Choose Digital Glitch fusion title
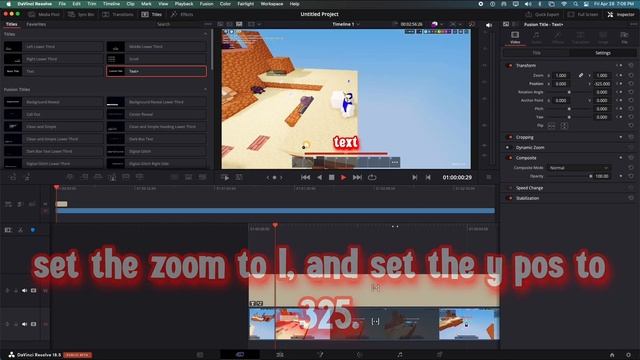The height and width of the screenshot is (360, 640). (156, 151)
